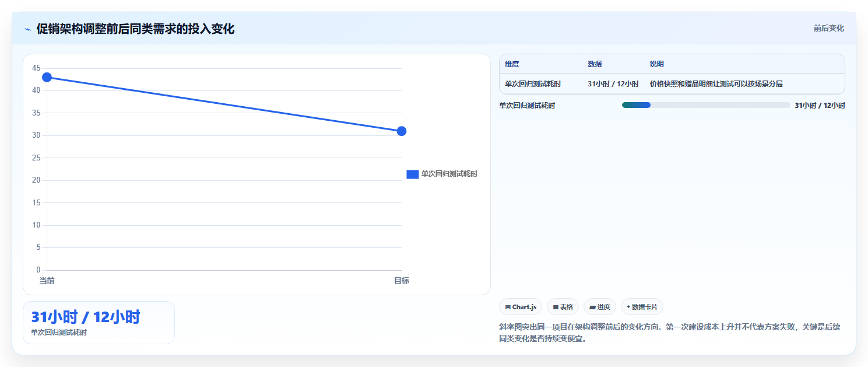The height and width of the screenshot is (367, 868).
Task: Click the 数据 column header
Action: click(x=595, y=64)
